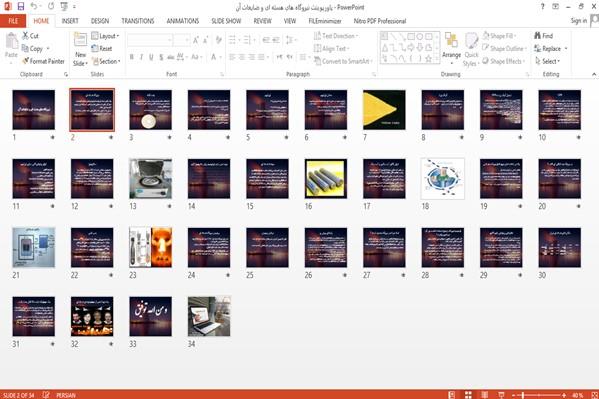Image resolution: width=599 pixels, height=399 pixels.
Task: Toggle Italic formatting
Action: 141,57
